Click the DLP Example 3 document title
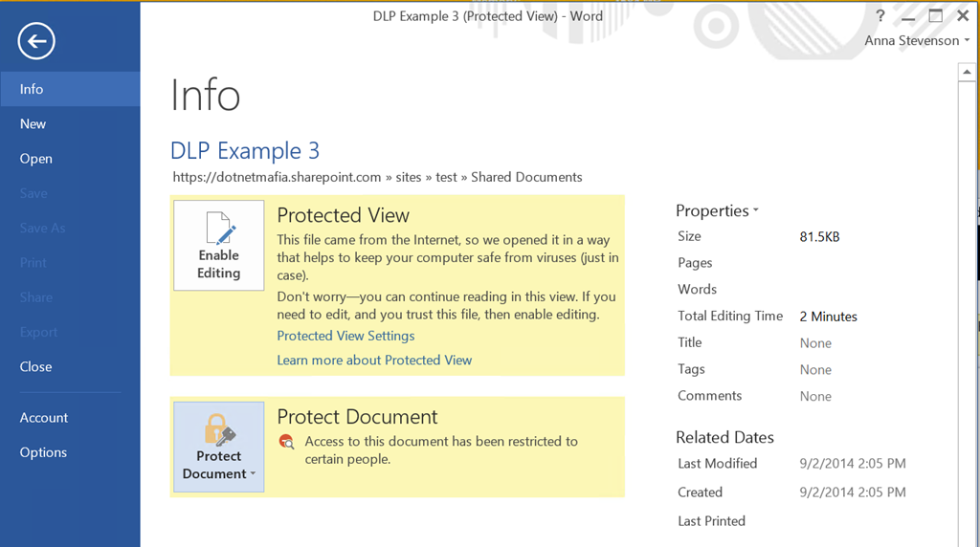Screen dimensions: 980x547 coord(245,151)
